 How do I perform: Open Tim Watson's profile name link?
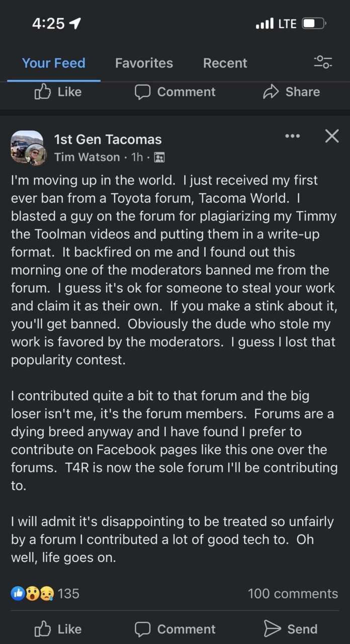[x=87, y=157]
